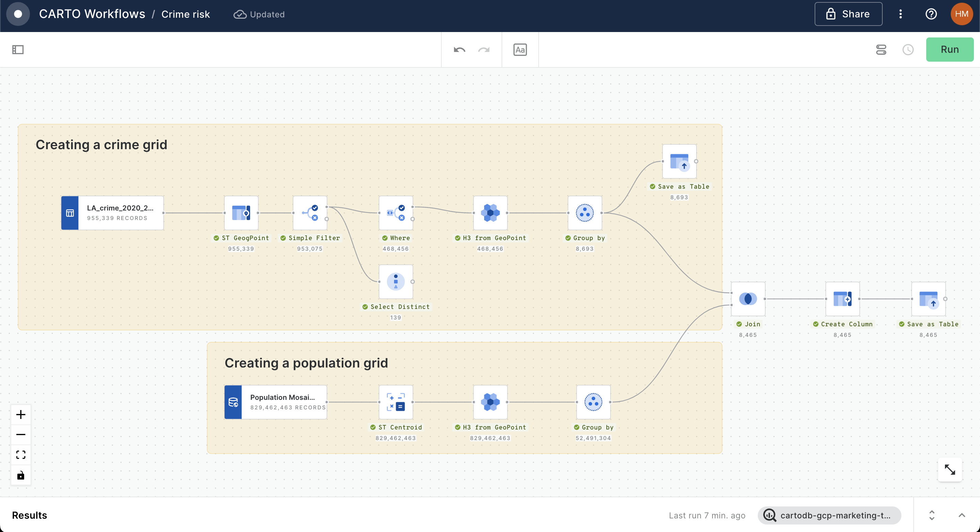Click the ST Centroid label text
Image resolution: width=980 pixels, height=532 pixels.
pyautogui.click(x=400, y=427)
